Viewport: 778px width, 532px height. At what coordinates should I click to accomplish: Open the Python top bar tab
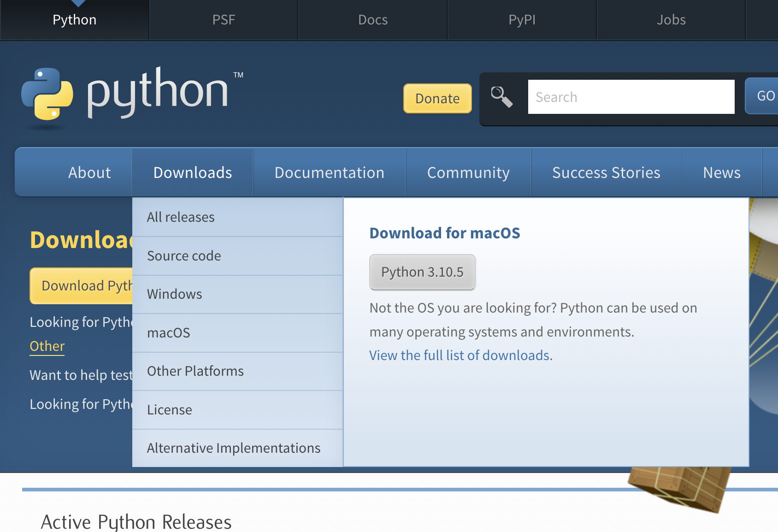(x=75, y=20)
